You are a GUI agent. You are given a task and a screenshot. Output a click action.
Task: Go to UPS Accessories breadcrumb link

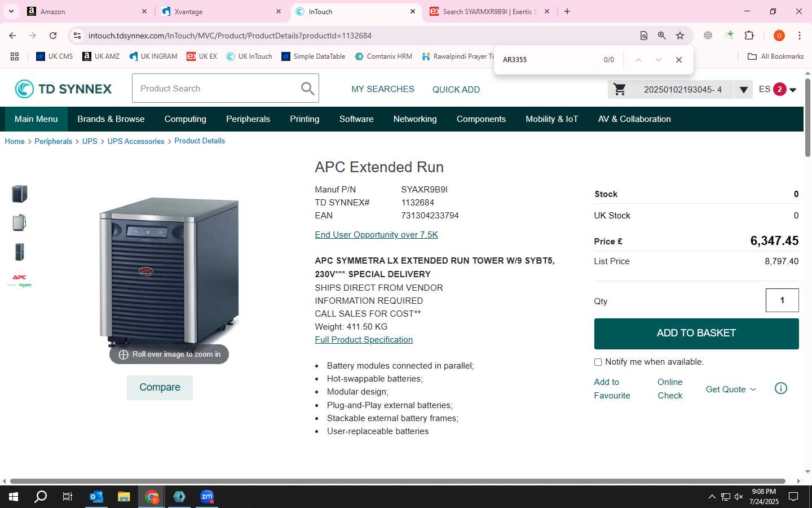tap(136, 141)
